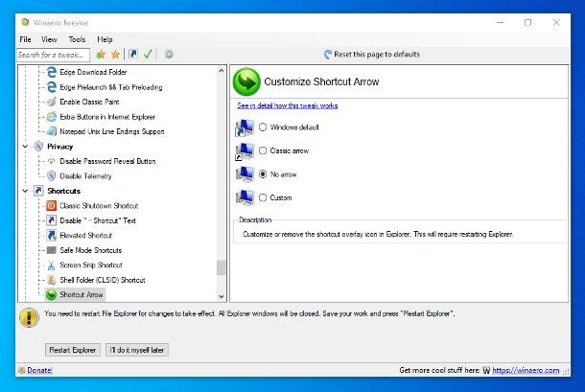Click the add bookmark star icon
The image size is (585, 392).
coord(101,55)
